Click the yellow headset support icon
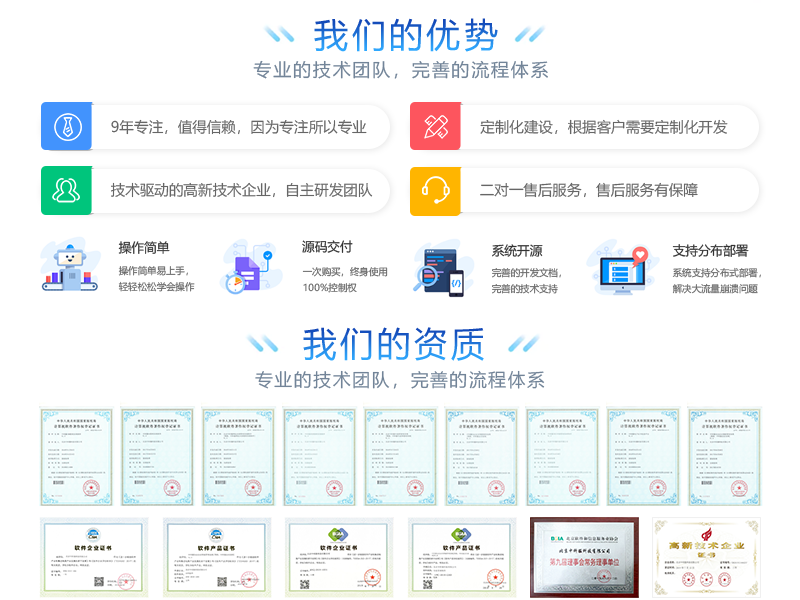The height and width of the screenshot is (600, 800). coord(435,190)
